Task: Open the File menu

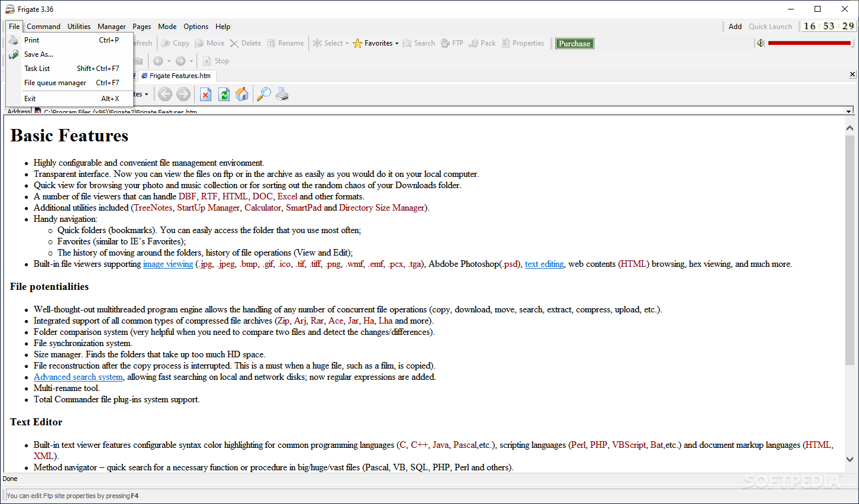Action: [x=14, y=27]
